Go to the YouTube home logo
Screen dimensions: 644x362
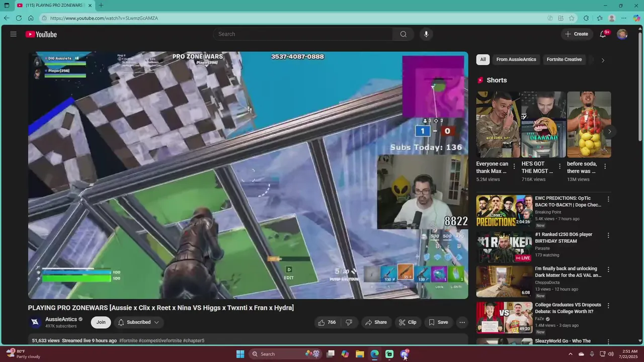tap(41, 34)
